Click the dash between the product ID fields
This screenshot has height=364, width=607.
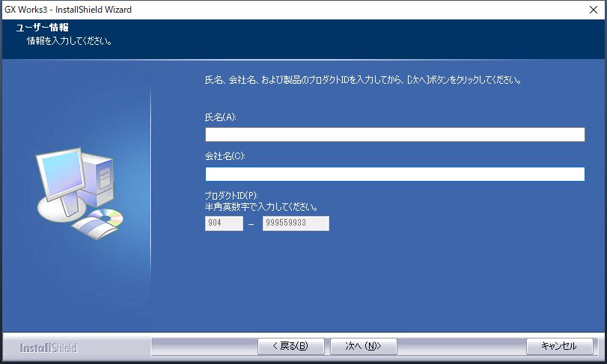point(251,224)
